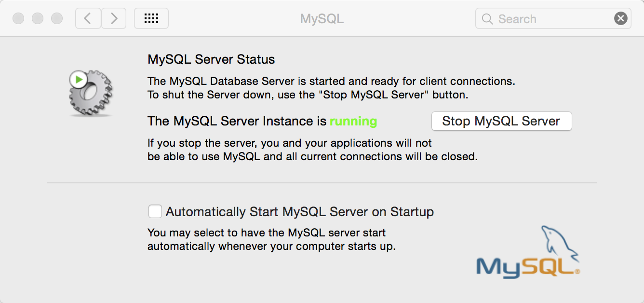Click the MySQL server gear icon
Image resolution: width=644 pixels, height=303 pixels.
point(91,93)
